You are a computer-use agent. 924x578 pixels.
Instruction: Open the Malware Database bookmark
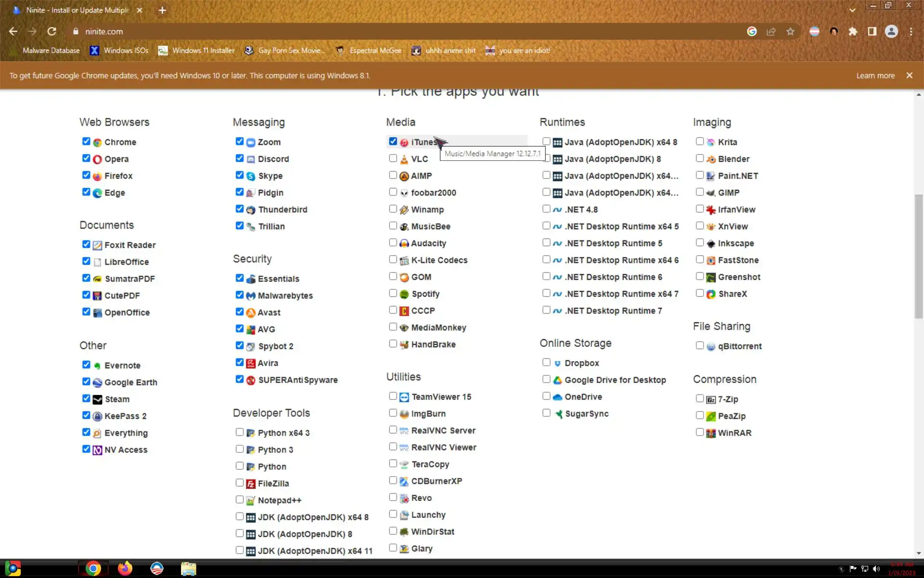[x=51, y=51]
